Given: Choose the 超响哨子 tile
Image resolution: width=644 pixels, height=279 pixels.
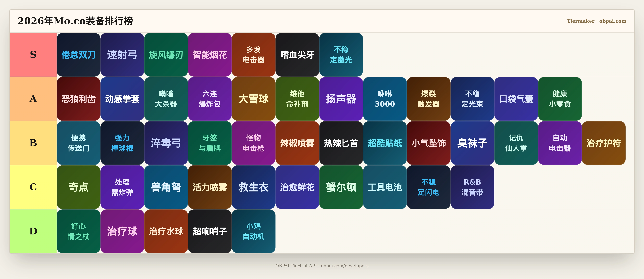Looking at the screenshot, I should tap(210, 231).
